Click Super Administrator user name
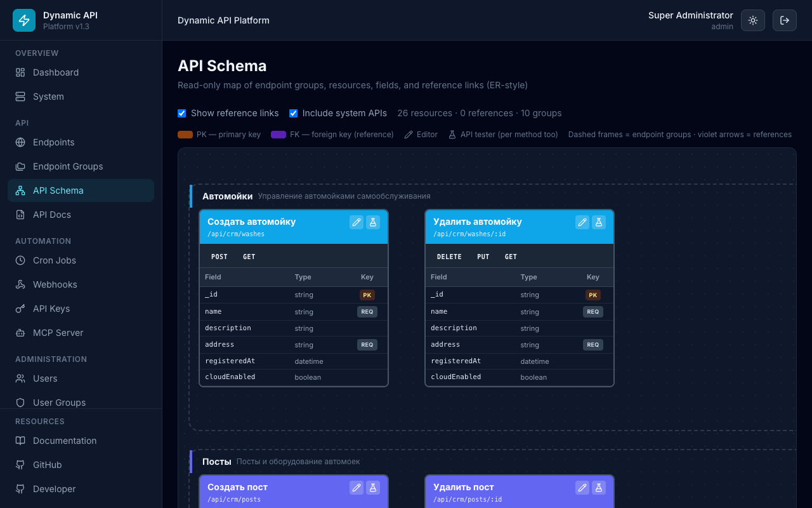 click(x=691, y=15)
